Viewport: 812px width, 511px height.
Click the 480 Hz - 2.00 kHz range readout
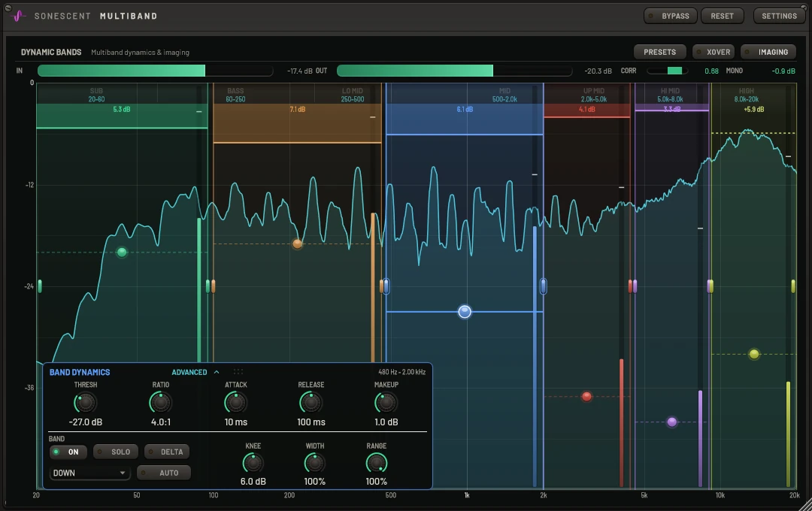click(401, 372)
